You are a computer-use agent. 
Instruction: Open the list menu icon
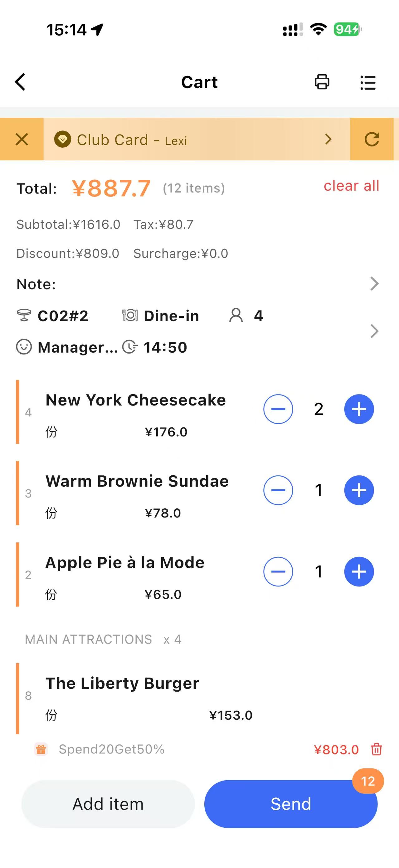coord(368,82)
